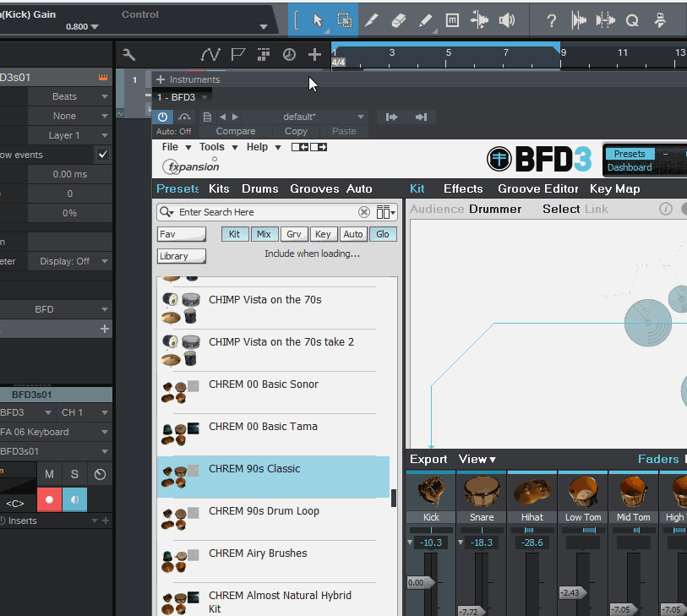Switch to the Effects tab
Screen dimensions: 687x616
463,188
